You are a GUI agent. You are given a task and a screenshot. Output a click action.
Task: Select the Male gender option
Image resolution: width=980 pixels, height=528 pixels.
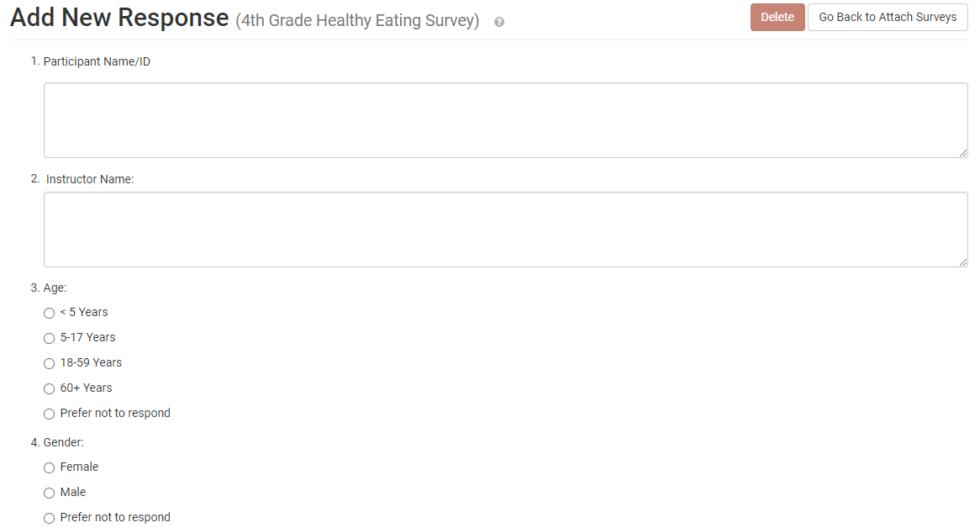(49, 493)
